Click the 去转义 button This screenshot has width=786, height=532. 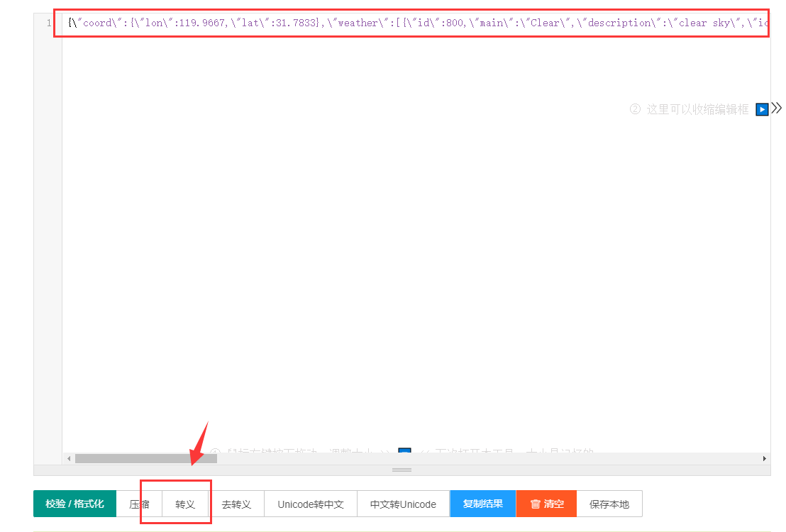(236, 504)
